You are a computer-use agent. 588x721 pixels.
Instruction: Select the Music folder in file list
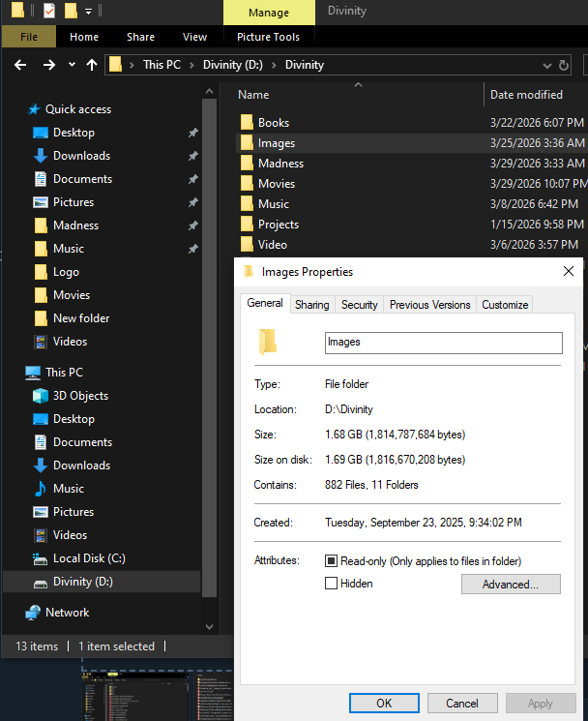(274, 203)
